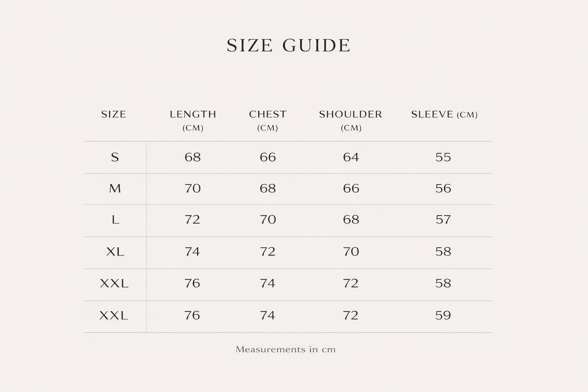
Task: Click the 'Measurements in cm' footnote
Action: pos(286,349)
